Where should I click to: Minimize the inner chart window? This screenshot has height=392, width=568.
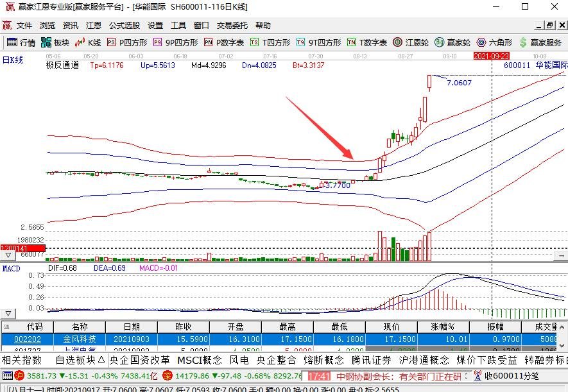tap(539, 25)
